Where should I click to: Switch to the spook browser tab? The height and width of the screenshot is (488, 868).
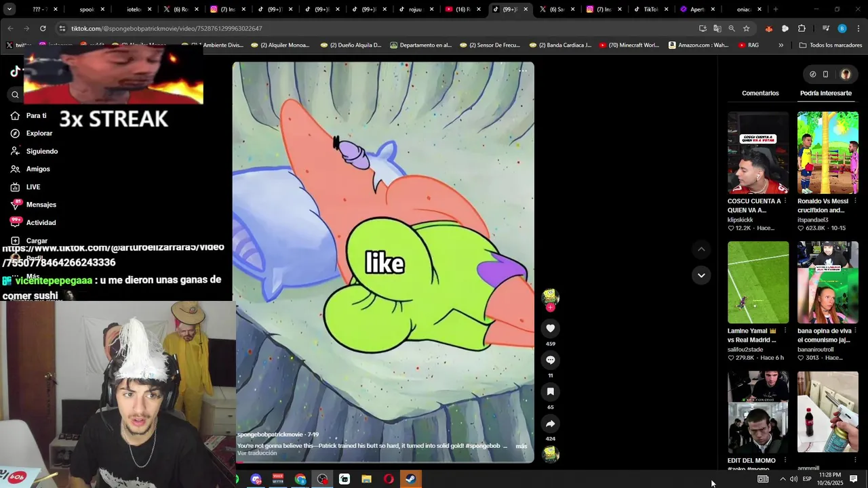(87, 9)
